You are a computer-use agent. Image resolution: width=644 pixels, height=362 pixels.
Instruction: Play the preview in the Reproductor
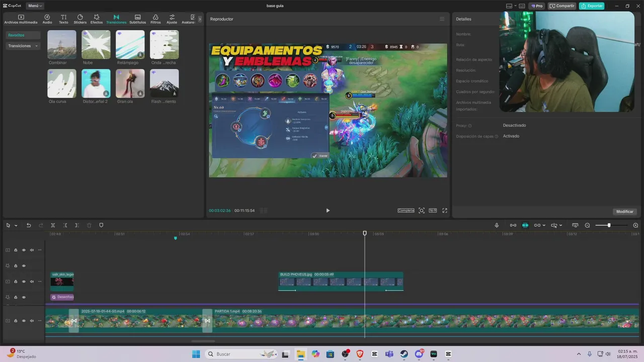click(x=328, y=211)
